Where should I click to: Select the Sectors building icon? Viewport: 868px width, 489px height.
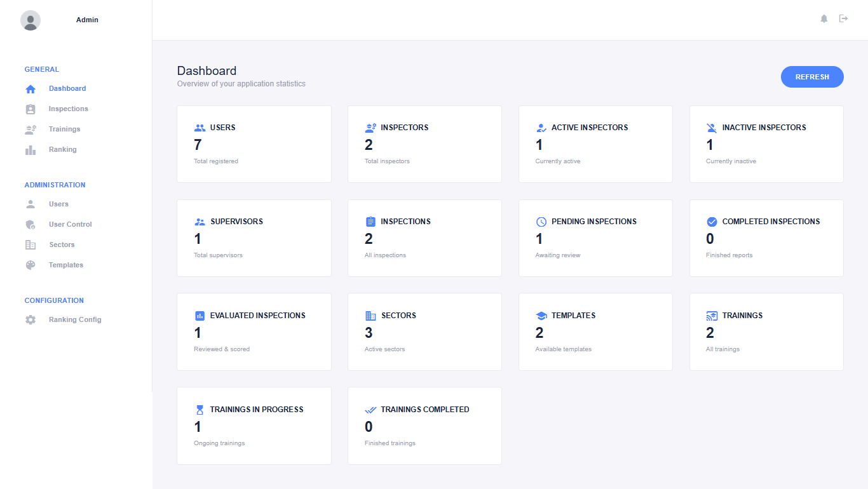click(30, 245)
